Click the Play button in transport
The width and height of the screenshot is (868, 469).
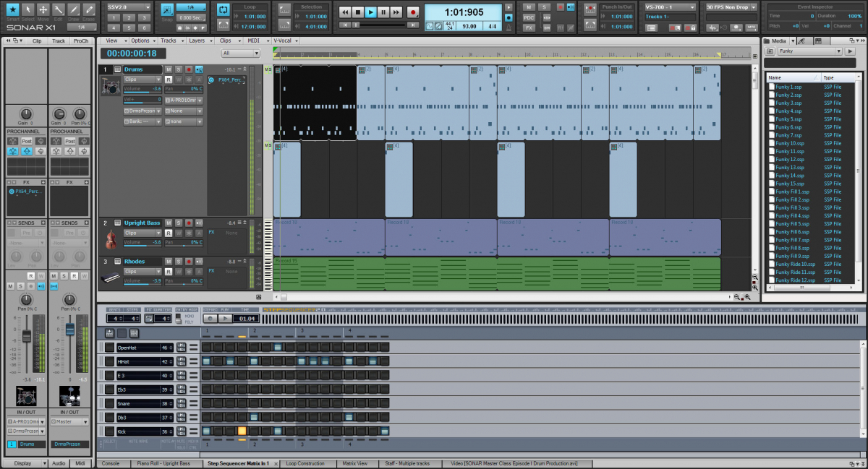pos(370,12)
